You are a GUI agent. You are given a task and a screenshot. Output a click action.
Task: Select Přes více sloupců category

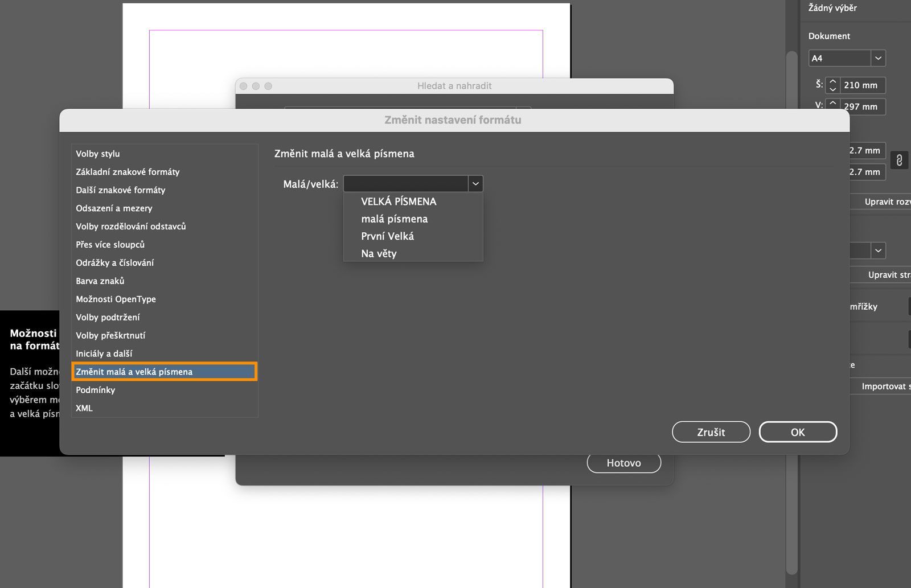click(165, 245)
